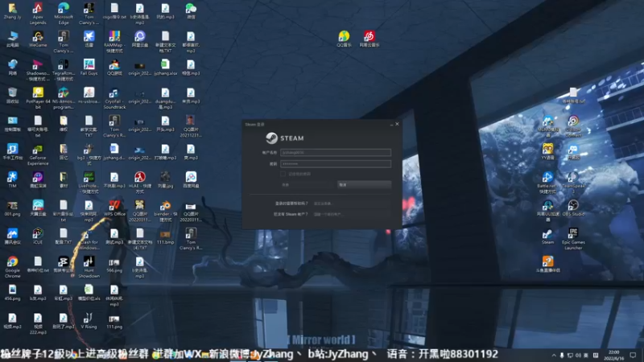This screenshot has height=362, width=644.
Task: Select the QQ音乐 desktop icon
Action: [x=344, y=39]
